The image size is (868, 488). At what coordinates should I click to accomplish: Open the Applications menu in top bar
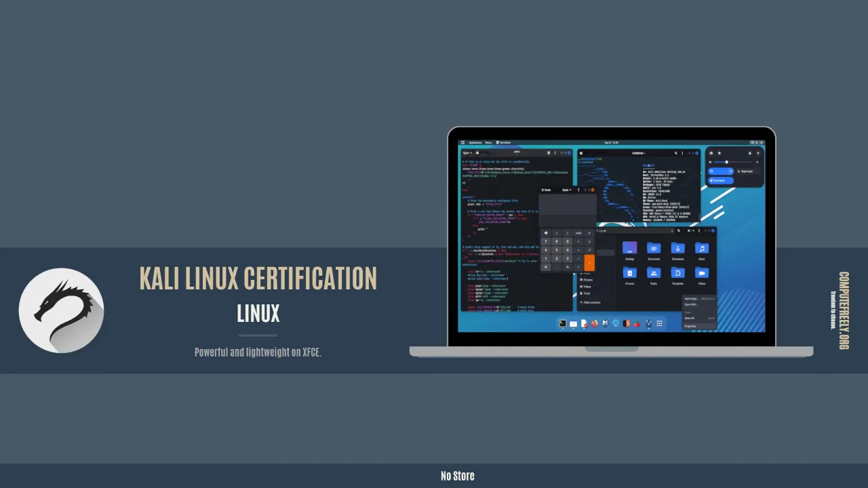(475, 142)
